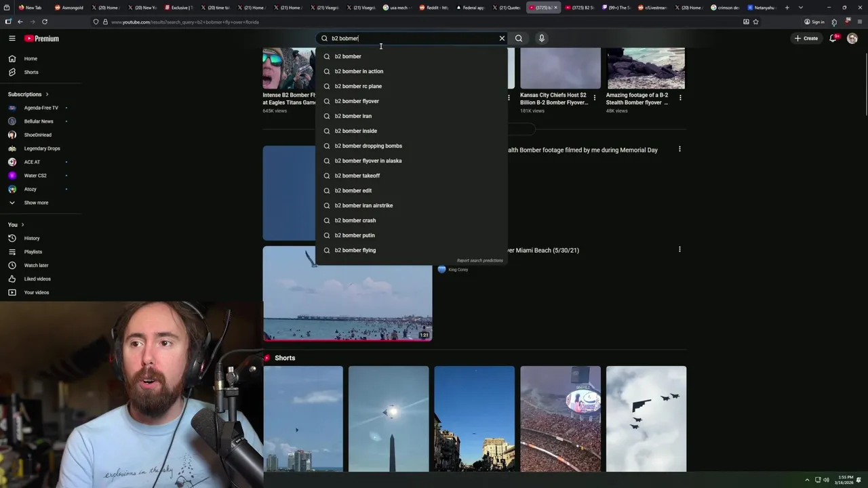Open the Short with aircraft formation
The height and width of the screenshot is (488, 868).
tap(646, 419)
